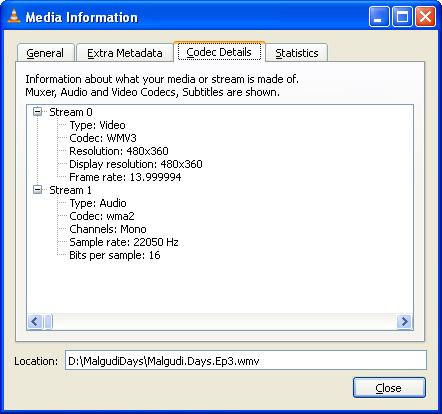Select 'Frame rate: 13.999994' row
This screenshot has height=414, width=442.
tap(125, 177)
